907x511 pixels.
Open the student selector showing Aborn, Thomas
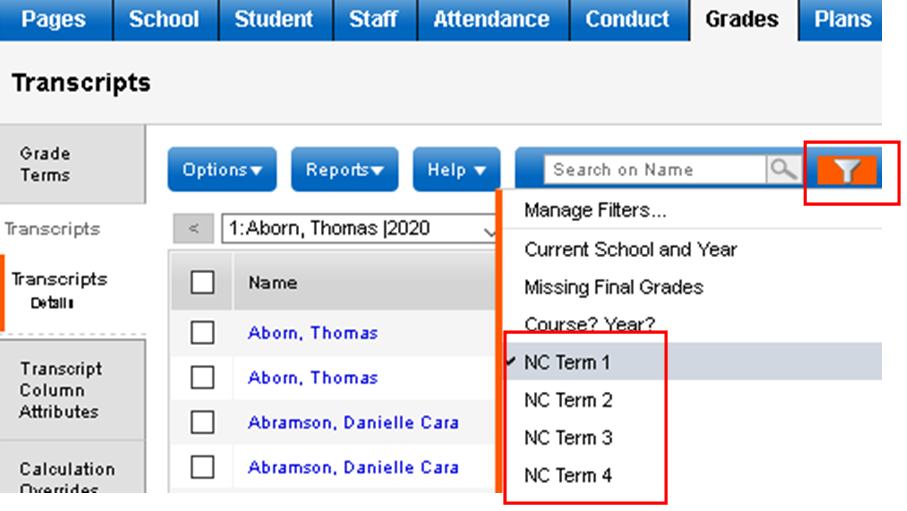pos(360,229)
